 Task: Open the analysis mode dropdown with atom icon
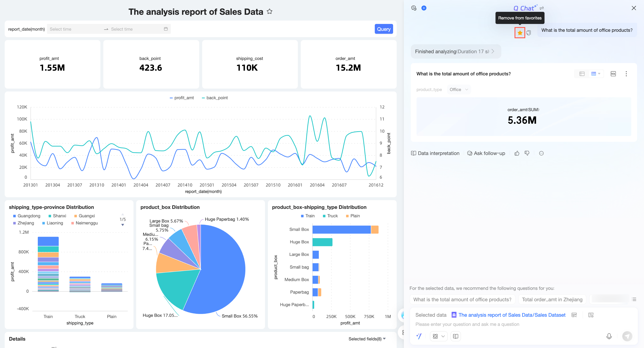pos(439,336)
